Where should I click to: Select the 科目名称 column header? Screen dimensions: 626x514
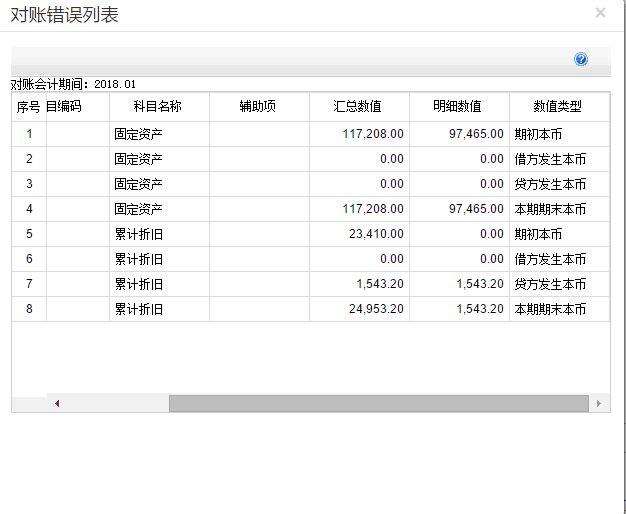158,106
